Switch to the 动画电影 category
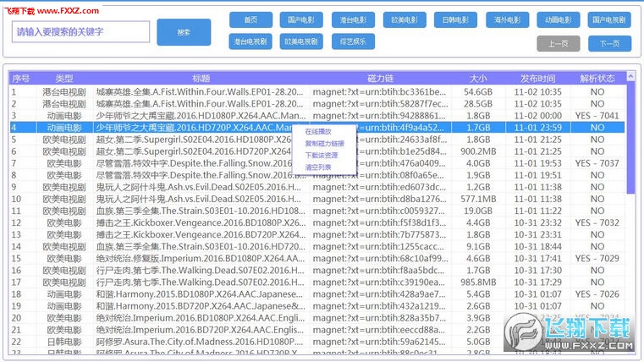The width and height of the screenshot is (644, 362). (559, 19)
